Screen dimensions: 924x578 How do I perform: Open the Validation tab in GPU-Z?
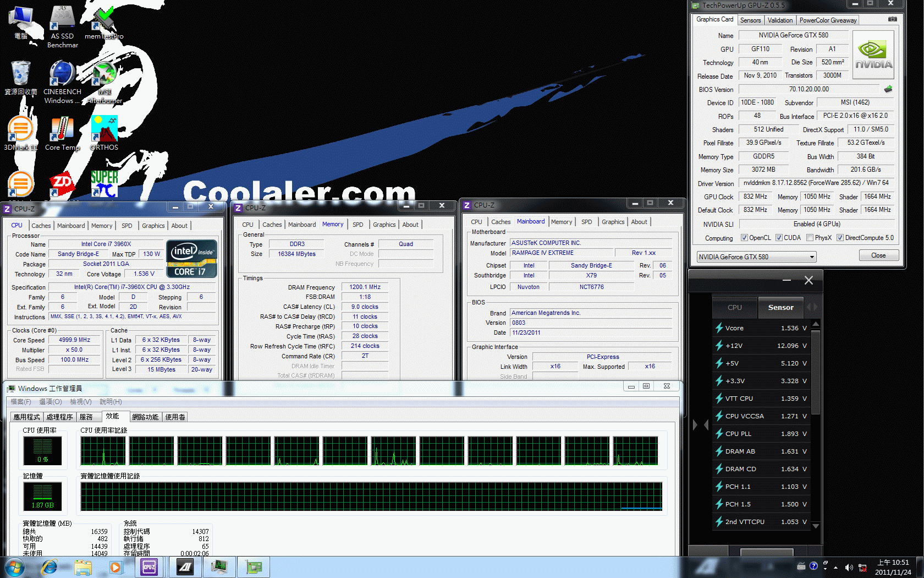click(x=780, y=20)
